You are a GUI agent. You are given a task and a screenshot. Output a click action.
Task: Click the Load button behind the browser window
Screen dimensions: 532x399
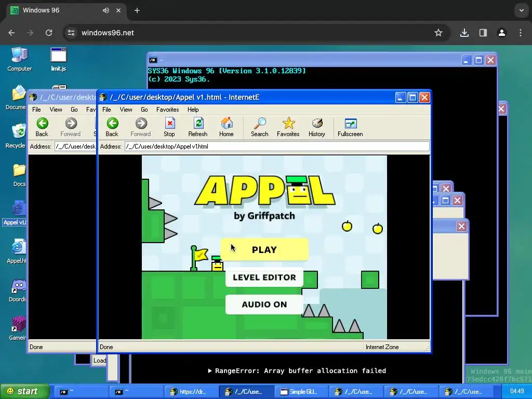[100, 361]
